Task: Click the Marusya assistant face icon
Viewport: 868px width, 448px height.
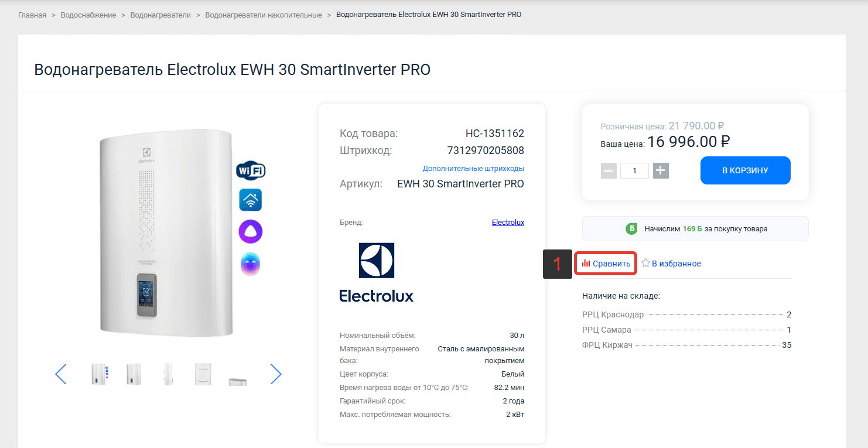Action: [251, 264]
